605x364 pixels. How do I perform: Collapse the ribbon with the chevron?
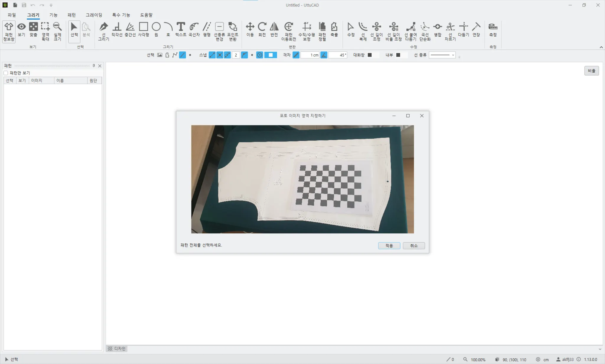coord(601,47)
